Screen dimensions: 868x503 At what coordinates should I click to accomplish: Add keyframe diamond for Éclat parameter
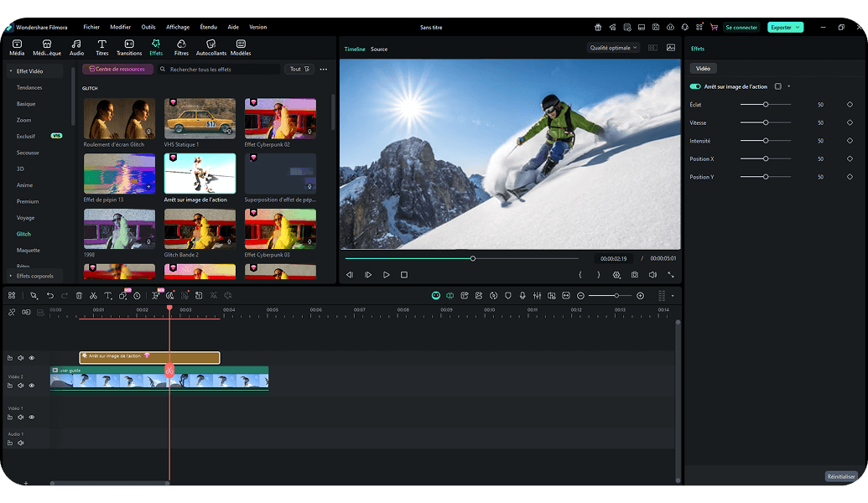(x=850, y=105)
